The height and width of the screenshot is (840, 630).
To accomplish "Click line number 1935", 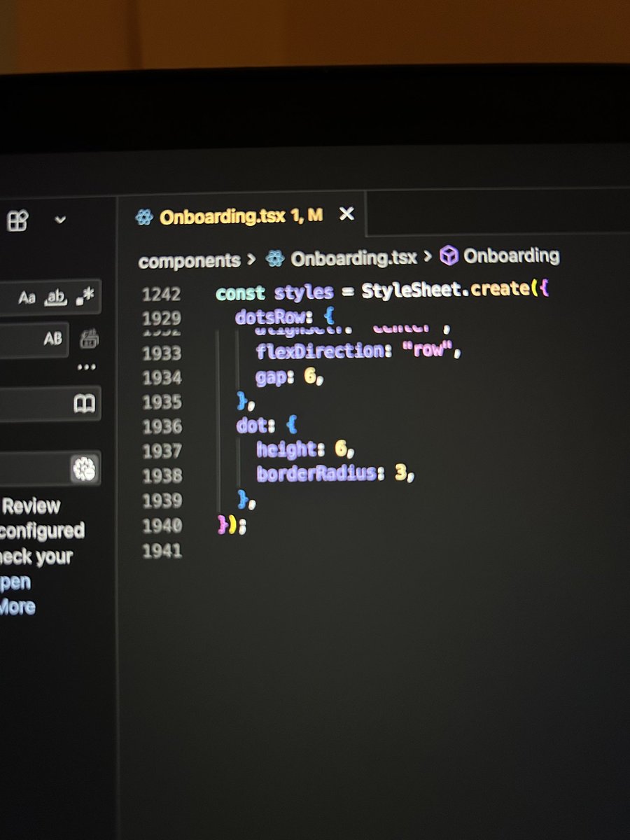I will 162,402.
